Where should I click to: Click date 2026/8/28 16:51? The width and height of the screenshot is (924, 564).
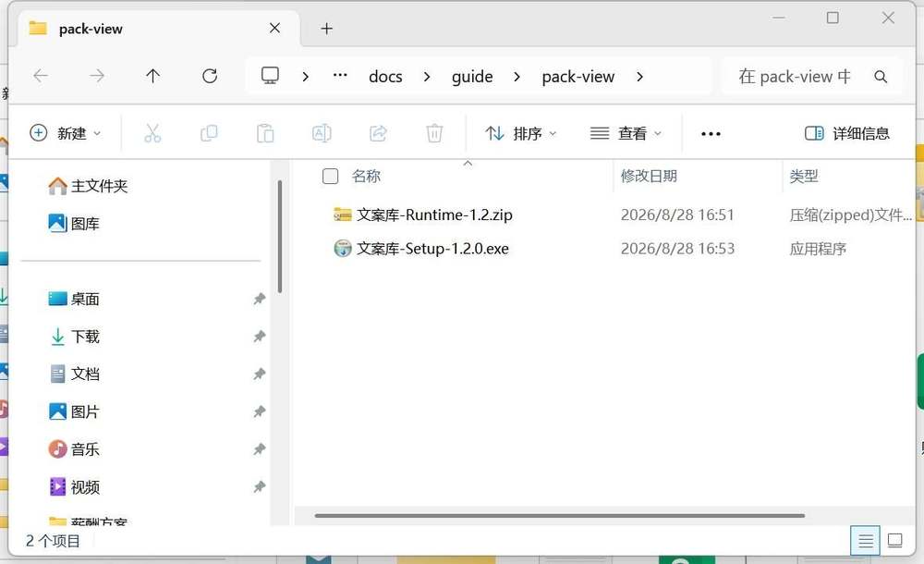tap(677, 215)
